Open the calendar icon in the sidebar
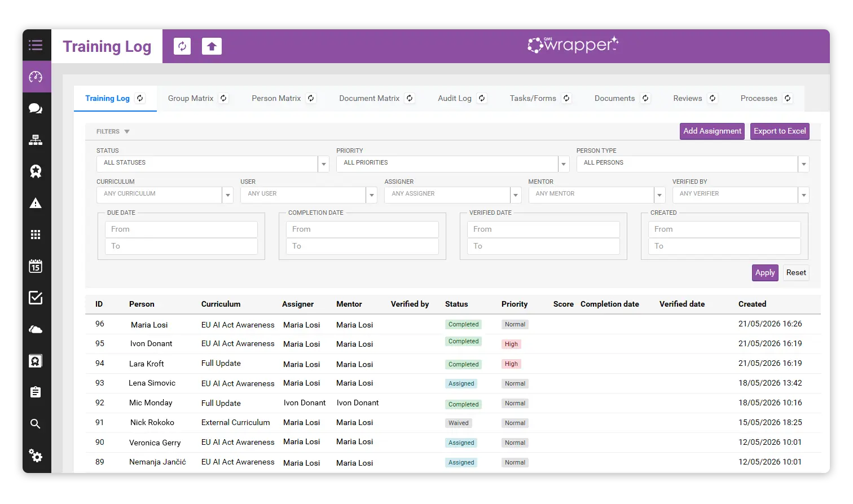Screen dimensions: 853x504 coord(36,266)
